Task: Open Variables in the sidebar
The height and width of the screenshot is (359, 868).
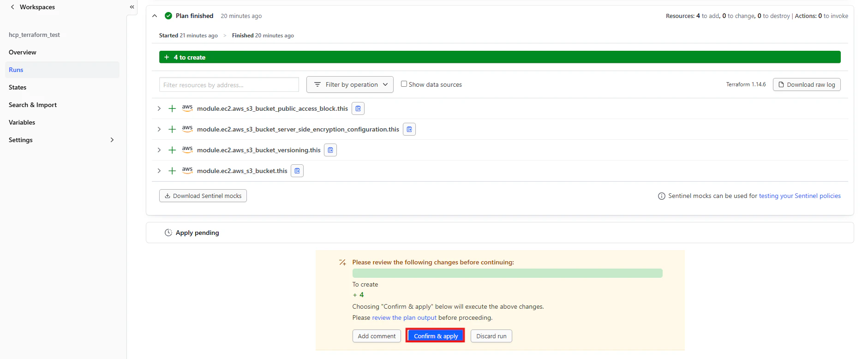Action: tap(22, 122)
